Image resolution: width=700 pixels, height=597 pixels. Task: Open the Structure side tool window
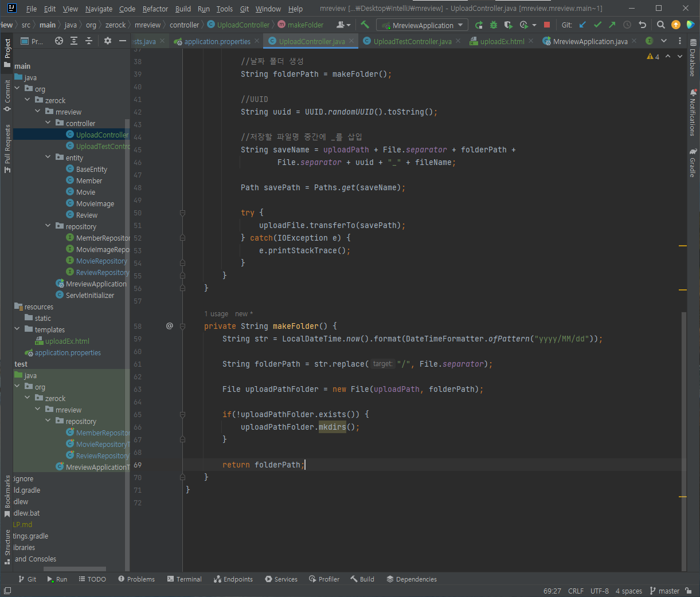click(x=7, y=547)
